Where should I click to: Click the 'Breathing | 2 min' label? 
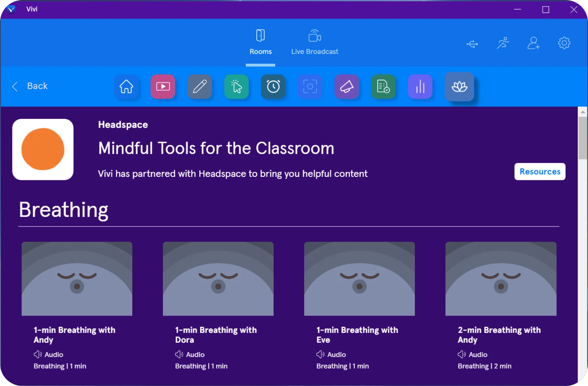pyautogui.click(x=485, y=366)
